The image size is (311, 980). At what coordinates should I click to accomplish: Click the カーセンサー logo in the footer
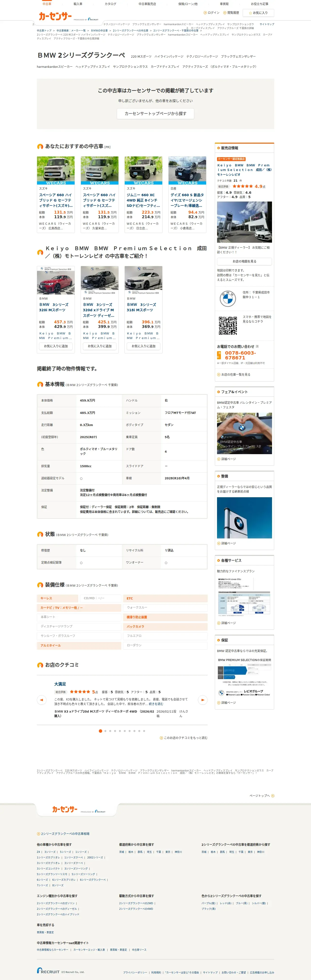[65, 809]
